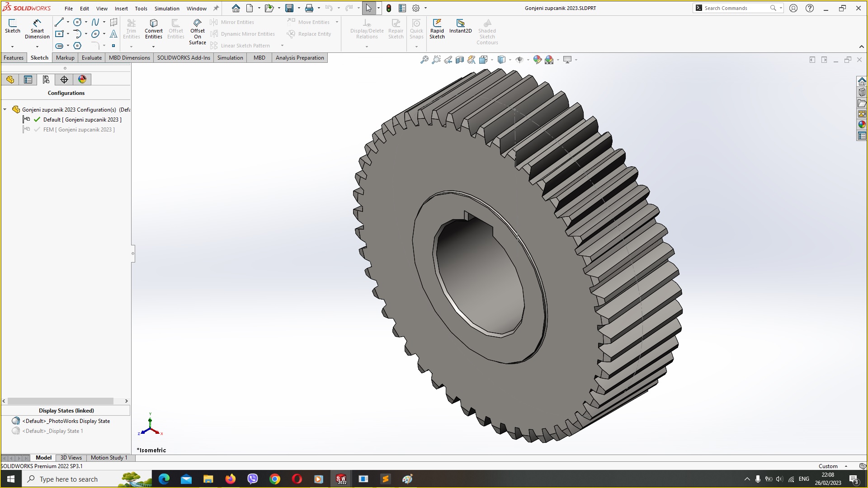Viewport: 868px width, 488px height.
Task: Switch to the Evaluate tab
Action: (90, 57)
